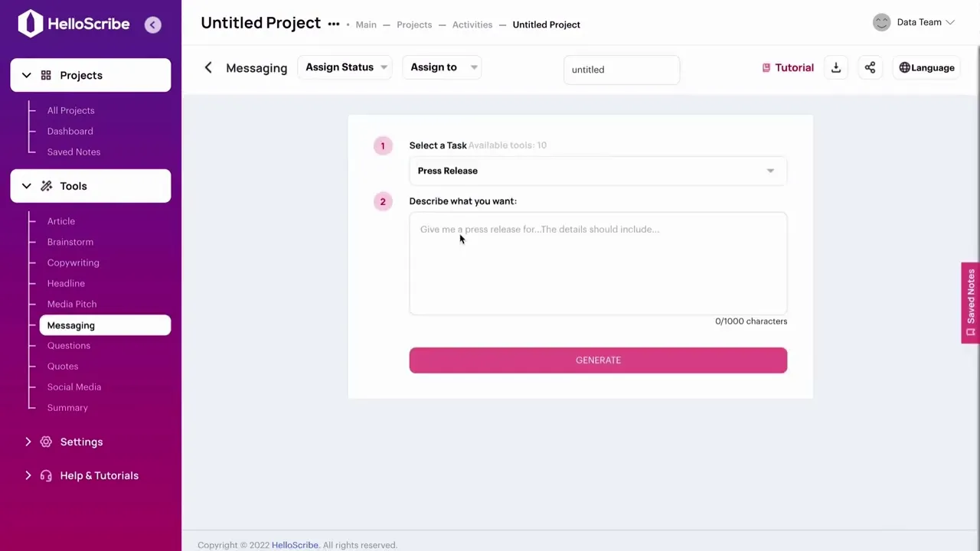
Task: Open the Saved Notes side tab
Action: click(x=971, y=303)
